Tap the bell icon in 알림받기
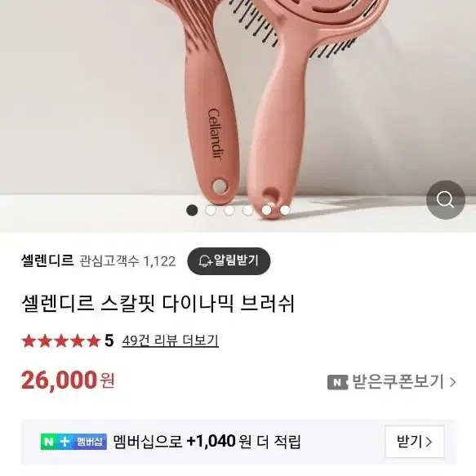Screen dimensions: 476x476 [205, 261]
